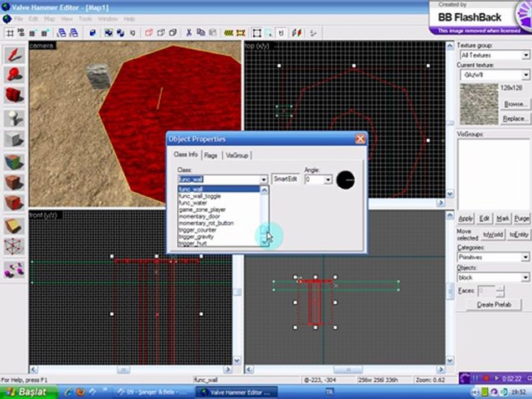Click the side view horizontal scrollbar thumb

[x=348, y=370]
